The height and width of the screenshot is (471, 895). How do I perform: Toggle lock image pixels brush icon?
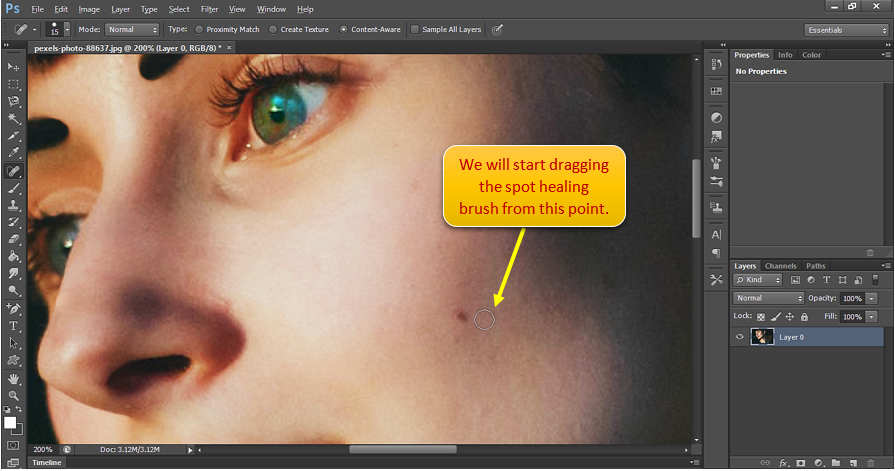click(x=775, y=316)
